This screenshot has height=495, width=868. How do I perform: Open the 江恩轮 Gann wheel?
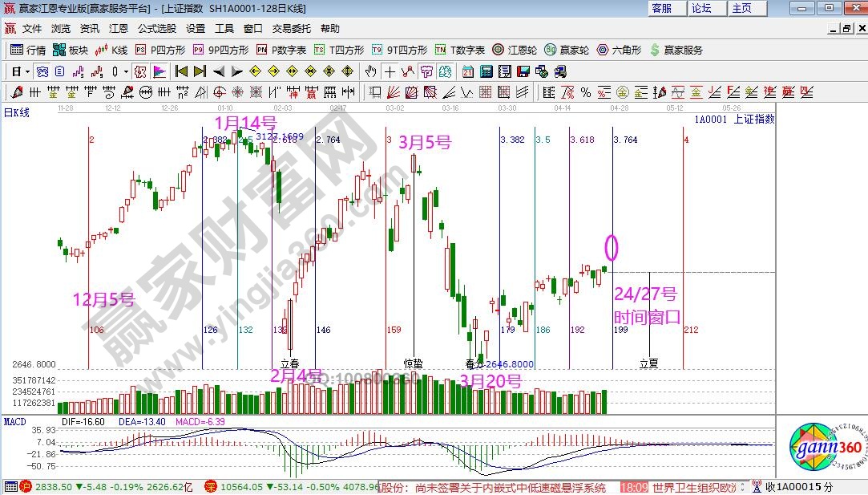[515, 50]
